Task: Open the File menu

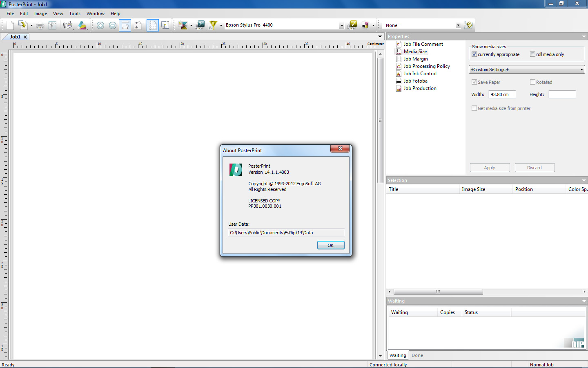Action: click(x=10, y=13)
